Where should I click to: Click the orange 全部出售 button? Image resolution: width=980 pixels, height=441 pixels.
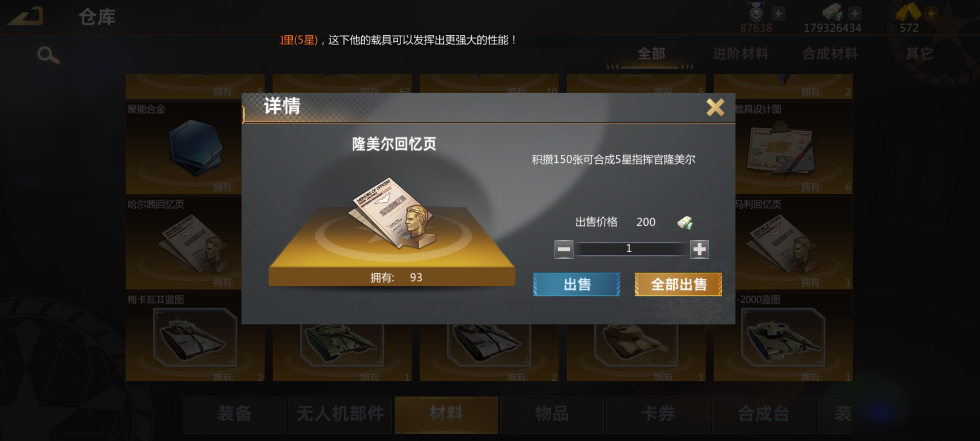(x=678, y=284)
